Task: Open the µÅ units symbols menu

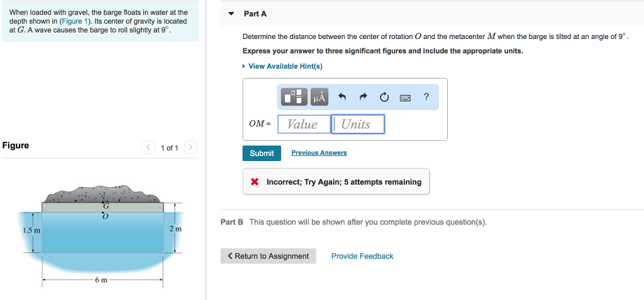Action: (319, 97)
